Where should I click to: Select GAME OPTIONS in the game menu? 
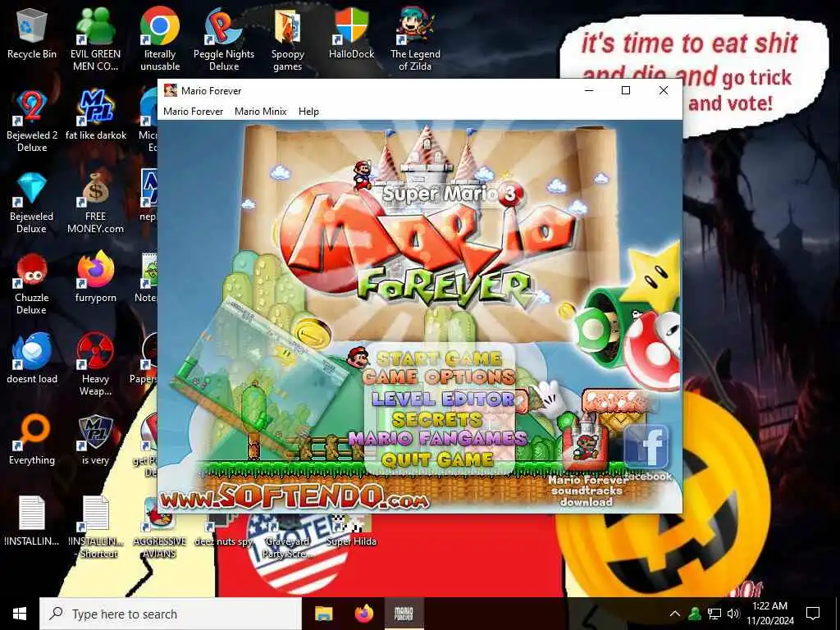point(439,377)
